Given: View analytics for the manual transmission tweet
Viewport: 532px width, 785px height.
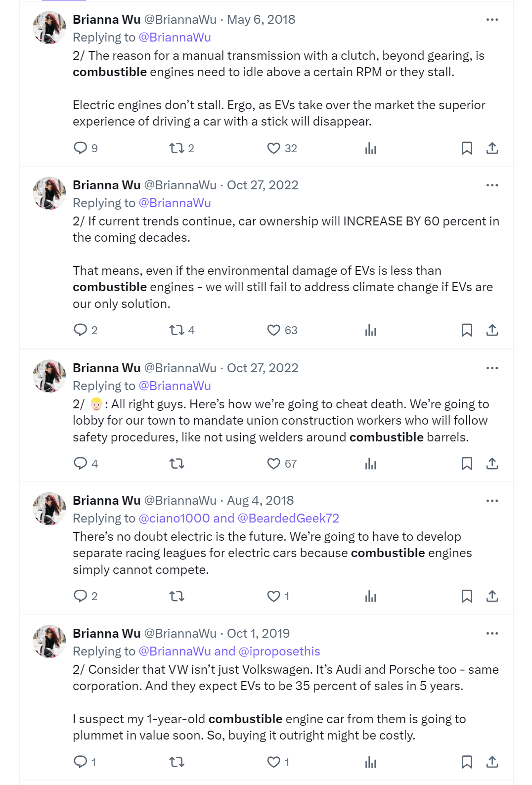Looking at the screenshot, I should tap(370, 148).
